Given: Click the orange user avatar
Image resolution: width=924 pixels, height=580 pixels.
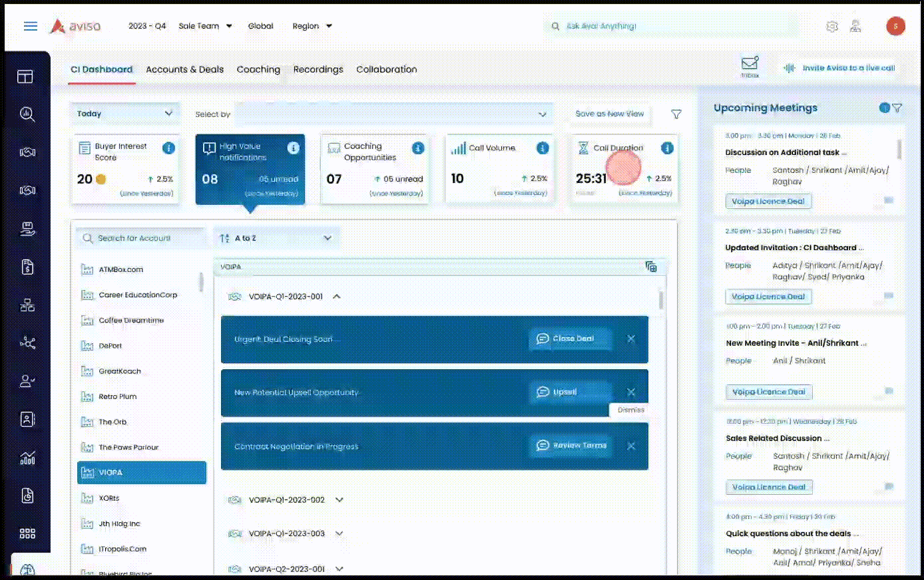Looking at the screenshot, I should [x=895, y=26].
